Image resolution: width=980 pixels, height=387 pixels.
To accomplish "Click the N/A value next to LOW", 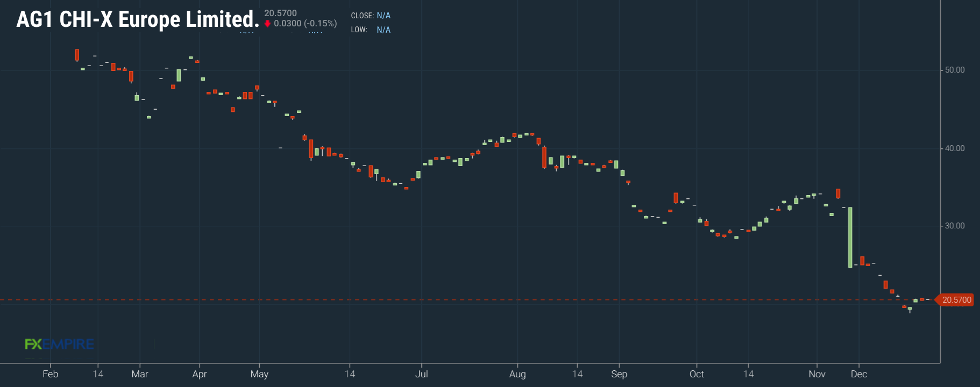I will [x=384, y=30].
